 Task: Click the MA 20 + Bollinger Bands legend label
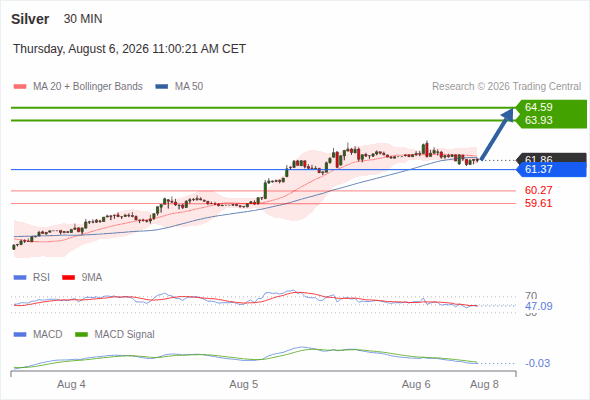(x=88, y=87)
